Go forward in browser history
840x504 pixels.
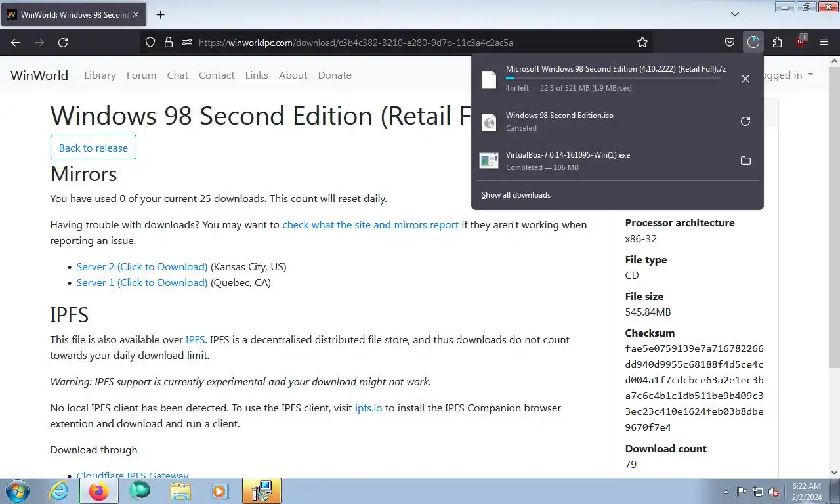[39, 43]
